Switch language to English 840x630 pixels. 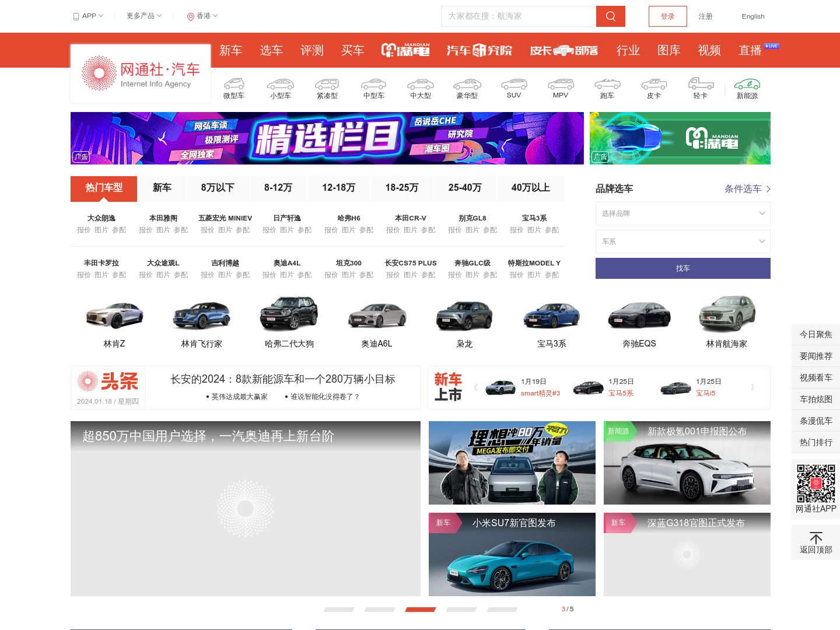tap(753, 16)
